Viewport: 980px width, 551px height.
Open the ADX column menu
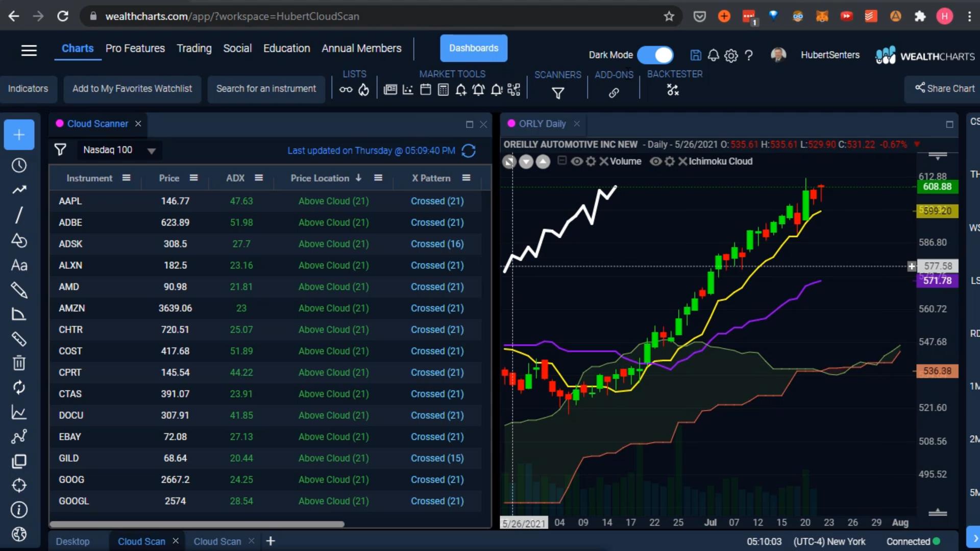(x=259, y=178)
